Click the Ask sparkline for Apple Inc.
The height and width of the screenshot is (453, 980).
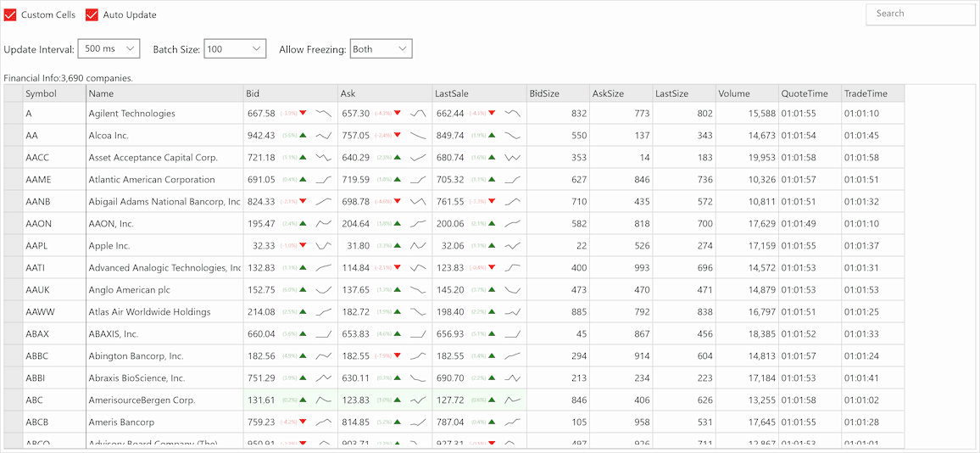pyautogui.click(x=418, y=246)
